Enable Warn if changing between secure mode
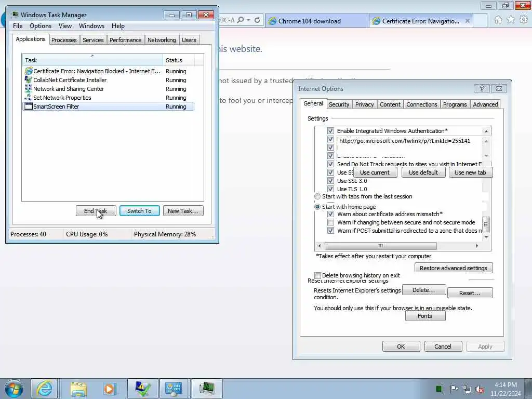The image size is (532, 399). click(330, 222)
